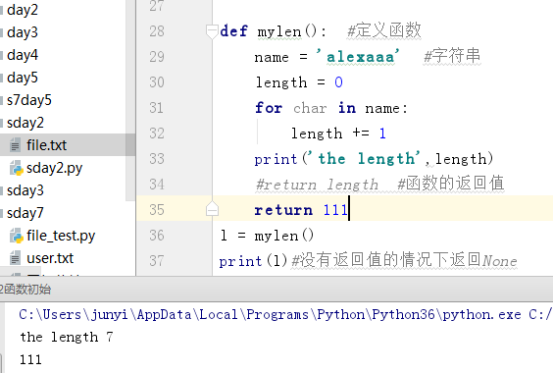Click 'return 111' on line 35

coord(301,210)
